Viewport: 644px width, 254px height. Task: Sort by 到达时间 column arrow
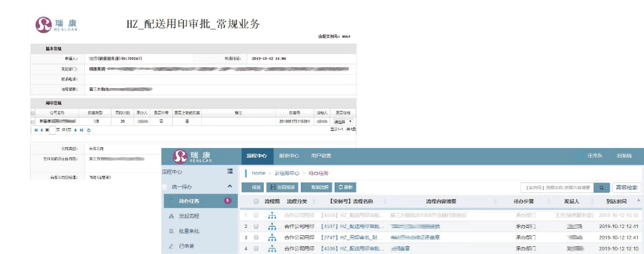[x=638, y=200]
